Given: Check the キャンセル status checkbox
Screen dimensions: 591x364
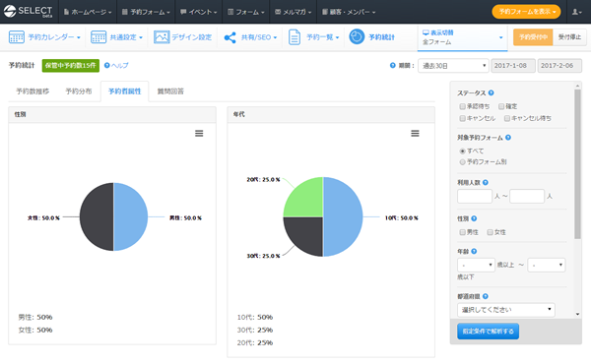Looking at the screenshot, I should click(x=462, y=119).
